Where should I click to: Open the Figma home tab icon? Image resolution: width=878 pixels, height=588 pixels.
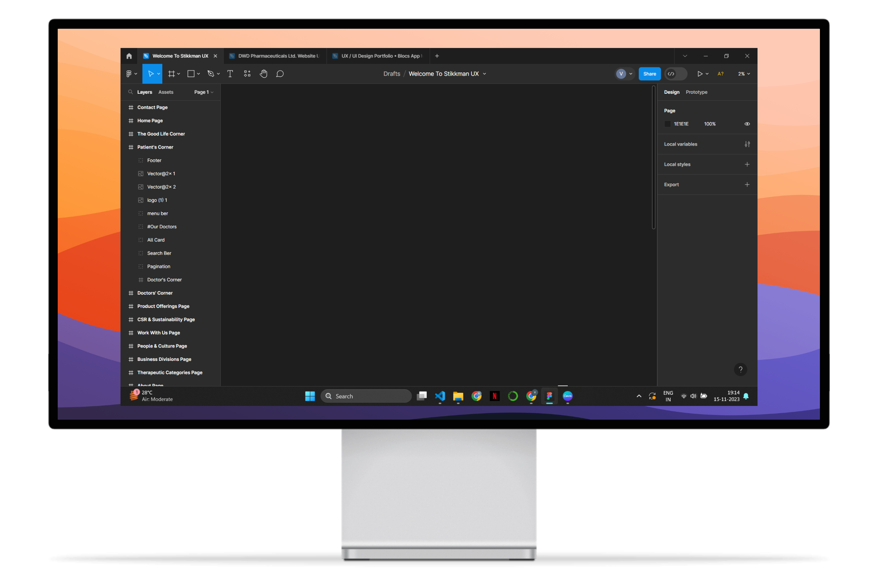(129, 56)
